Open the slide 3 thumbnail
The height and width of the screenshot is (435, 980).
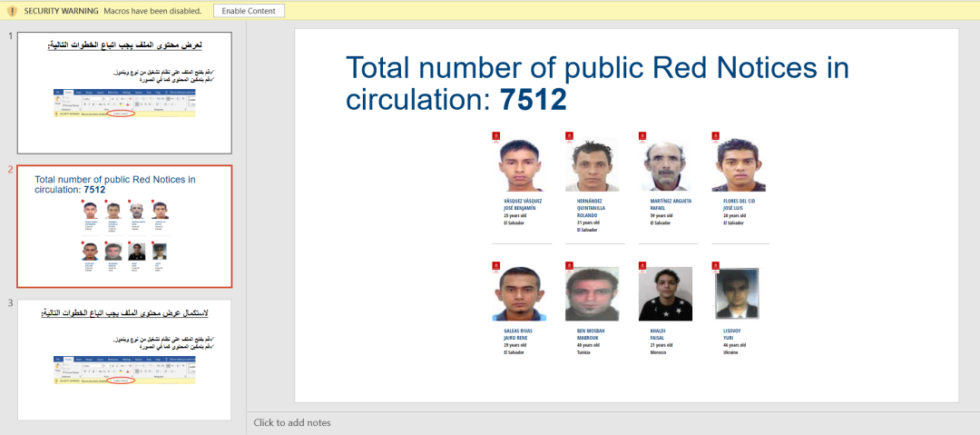click(x=124, y=360)
